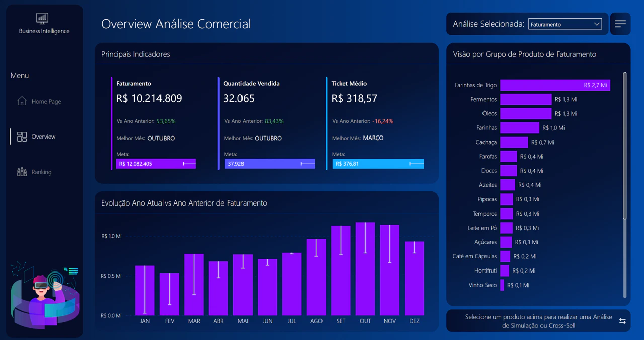The image size is (644, 340).
Task: Click the Hortifruti label in product groups
Action: tap(486, 271)
